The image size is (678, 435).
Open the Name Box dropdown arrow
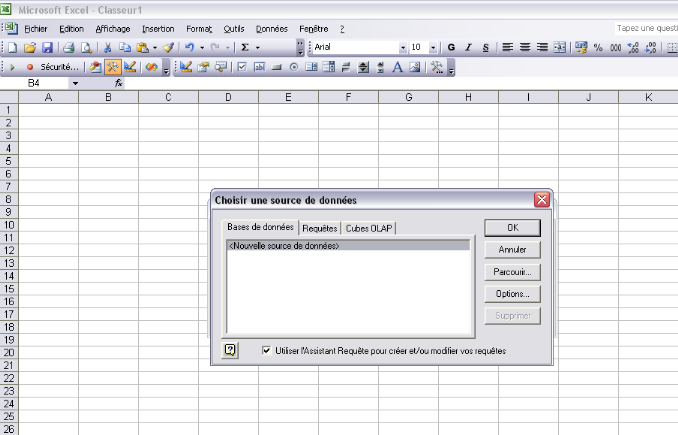tap(75, 83)
